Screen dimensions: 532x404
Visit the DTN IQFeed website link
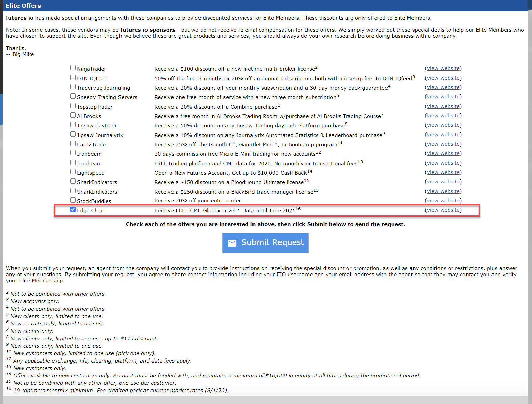pyautogui.click(x=443, y=78)
